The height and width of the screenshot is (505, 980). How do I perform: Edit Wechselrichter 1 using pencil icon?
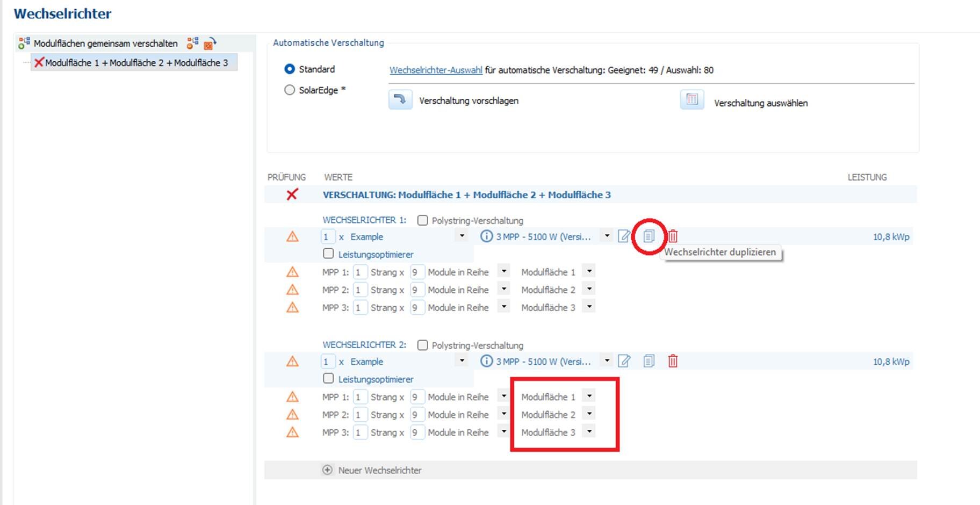[624, 236]
